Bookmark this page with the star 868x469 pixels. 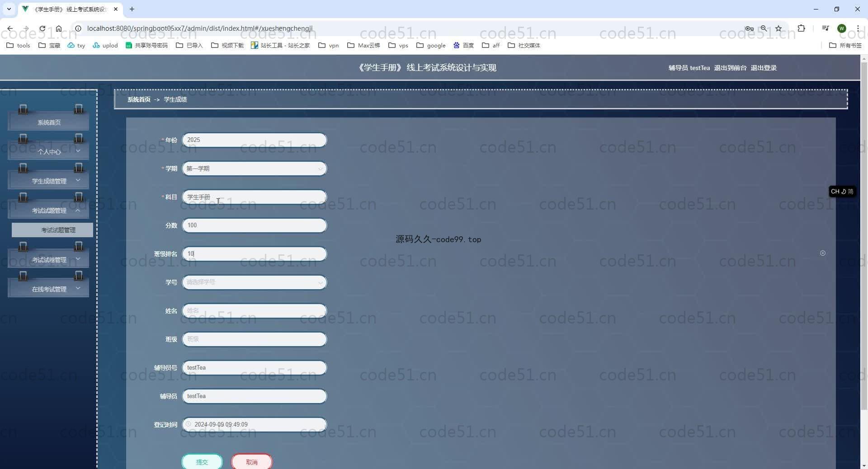point(778,28)
